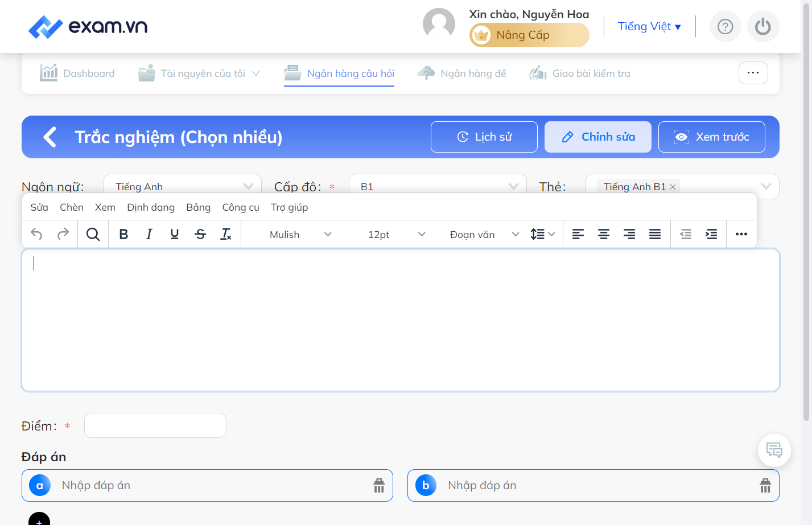Open the Trợ giúp editor menu
This screenshot has height=525, width=812.
290,207
